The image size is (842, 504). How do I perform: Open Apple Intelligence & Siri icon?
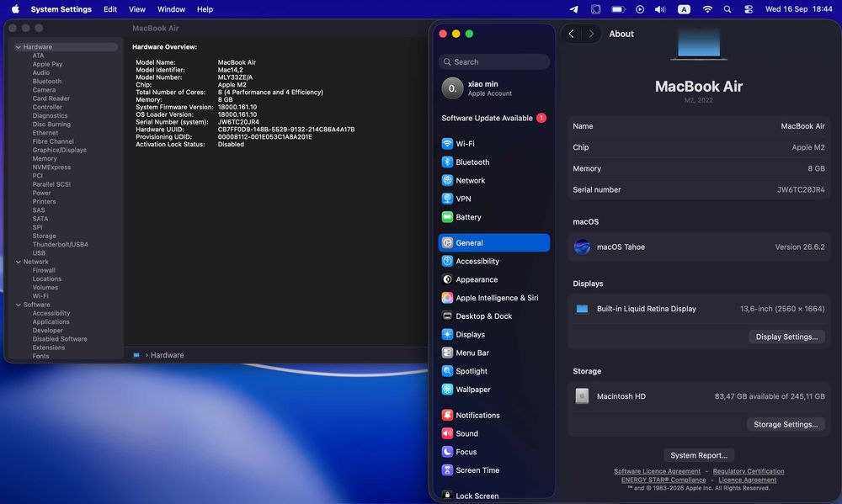[447, 297]
